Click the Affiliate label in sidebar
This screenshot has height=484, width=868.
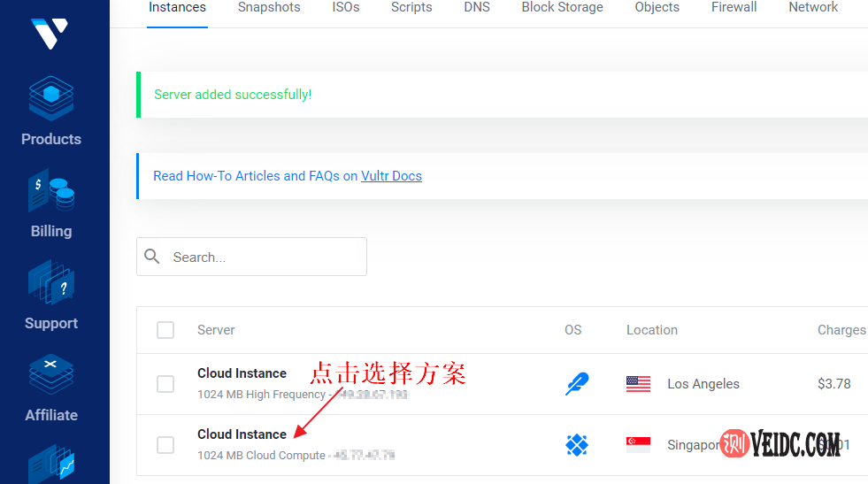click(51, 415)
